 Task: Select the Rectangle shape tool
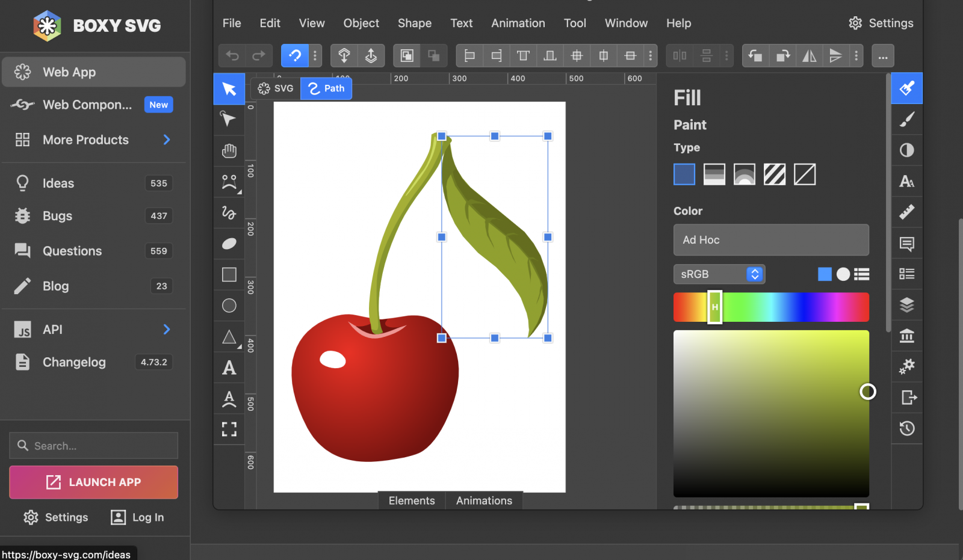(229, 274)
